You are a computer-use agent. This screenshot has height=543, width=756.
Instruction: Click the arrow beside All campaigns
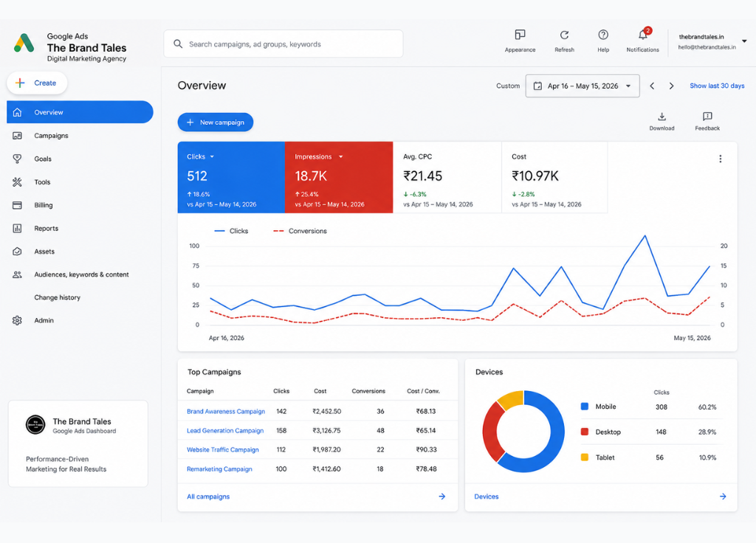point(442,497)
